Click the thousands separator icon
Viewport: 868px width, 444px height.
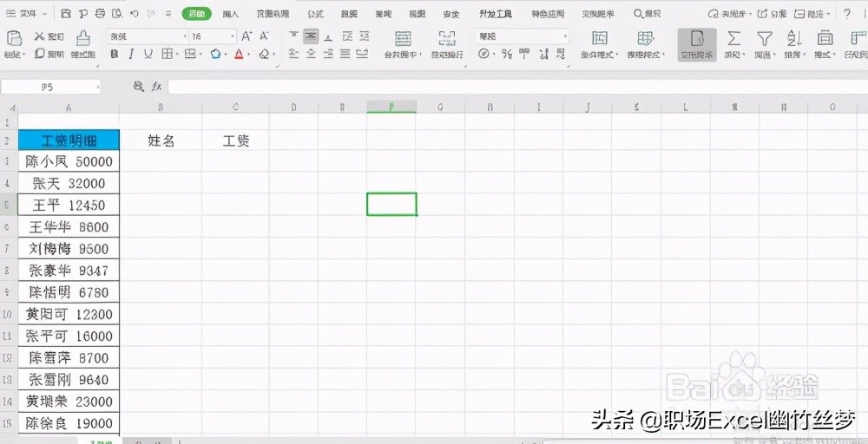pos(525,54)
